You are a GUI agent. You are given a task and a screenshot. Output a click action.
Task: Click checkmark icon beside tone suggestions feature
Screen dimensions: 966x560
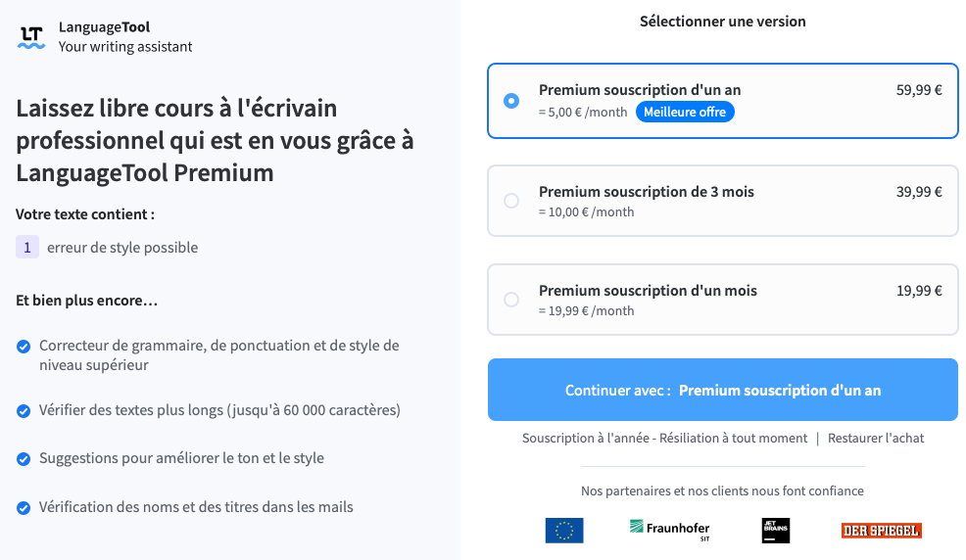coord(24,459)
